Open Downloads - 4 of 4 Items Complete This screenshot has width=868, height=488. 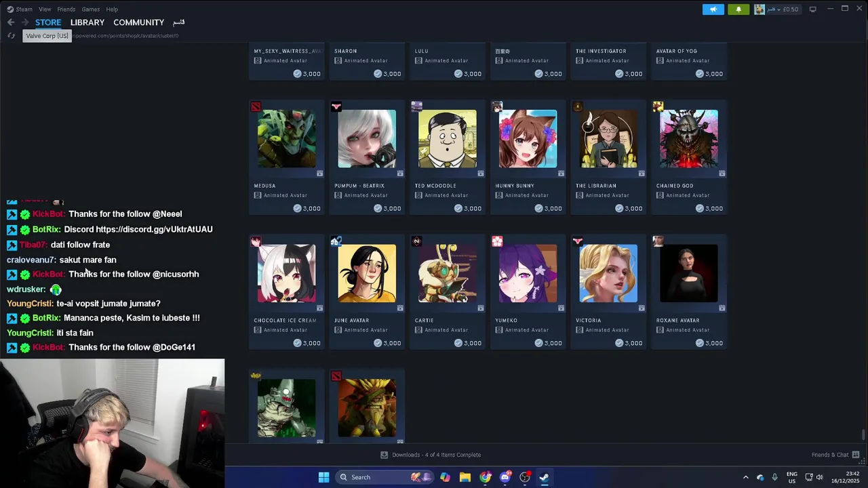pos(431,455)
